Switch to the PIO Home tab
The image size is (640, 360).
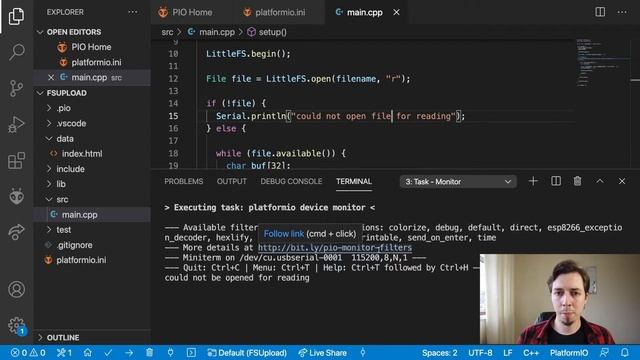point(192,12)
